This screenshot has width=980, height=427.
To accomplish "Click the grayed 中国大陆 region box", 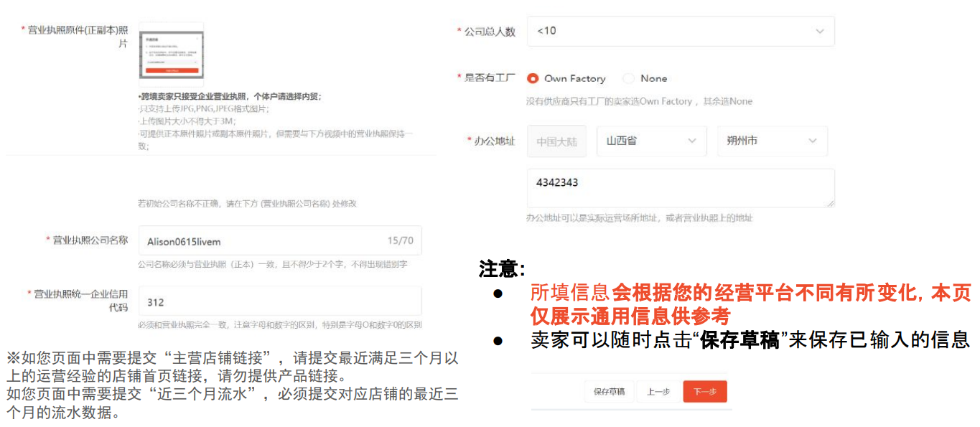I will click(556, 141).
